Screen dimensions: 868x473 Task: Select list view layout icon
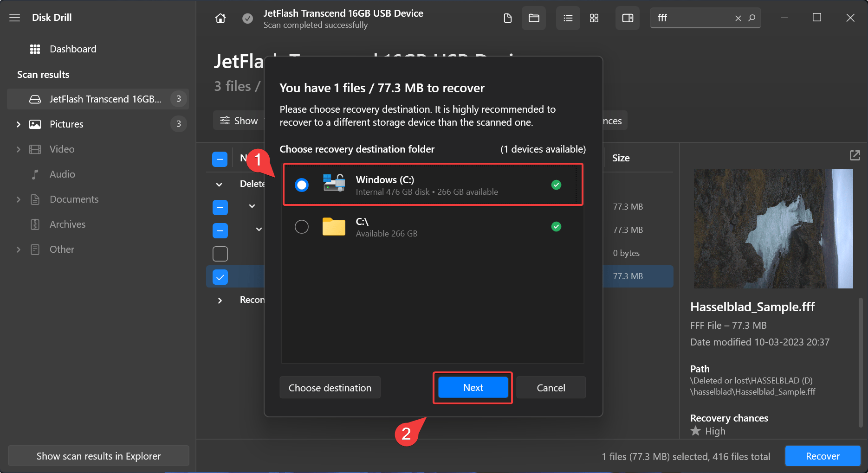pos(568,18)
